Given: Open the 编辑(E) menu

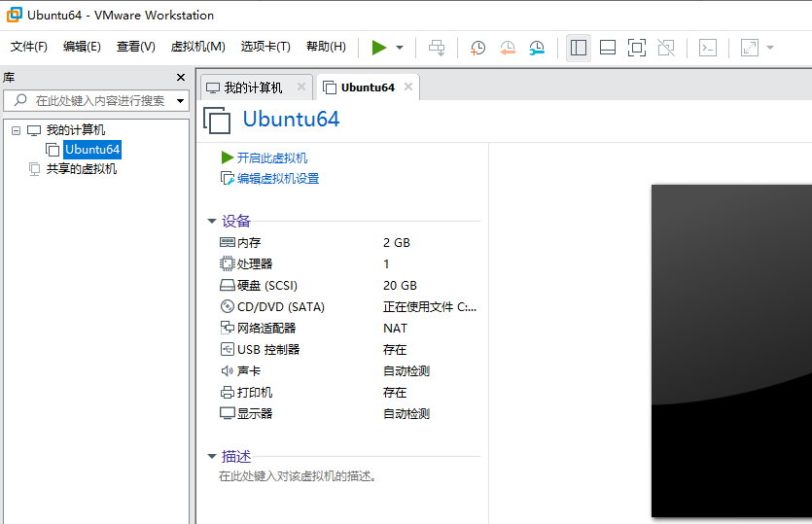Looking at the screenshot, I should click(x=82, y=47).
